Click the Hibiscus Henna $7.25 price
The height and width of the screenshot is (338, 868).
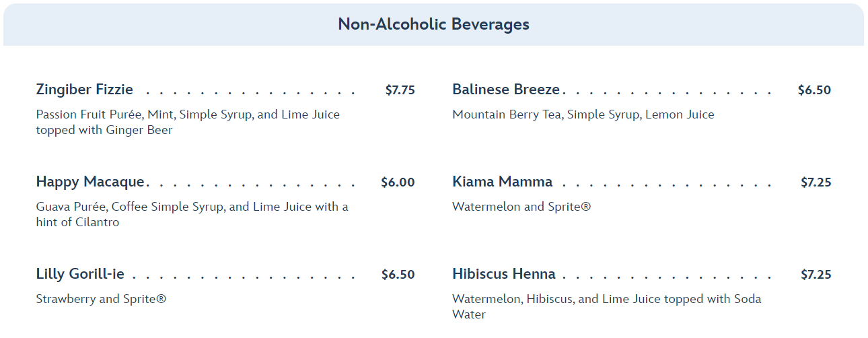pos(816,275)
